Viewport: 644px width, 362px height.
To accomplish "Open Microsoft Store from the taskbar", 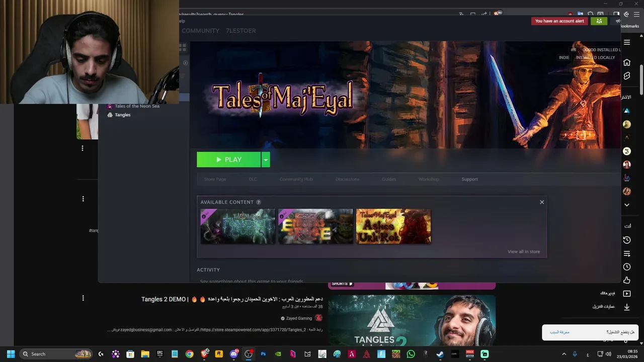I will [130, 354].
